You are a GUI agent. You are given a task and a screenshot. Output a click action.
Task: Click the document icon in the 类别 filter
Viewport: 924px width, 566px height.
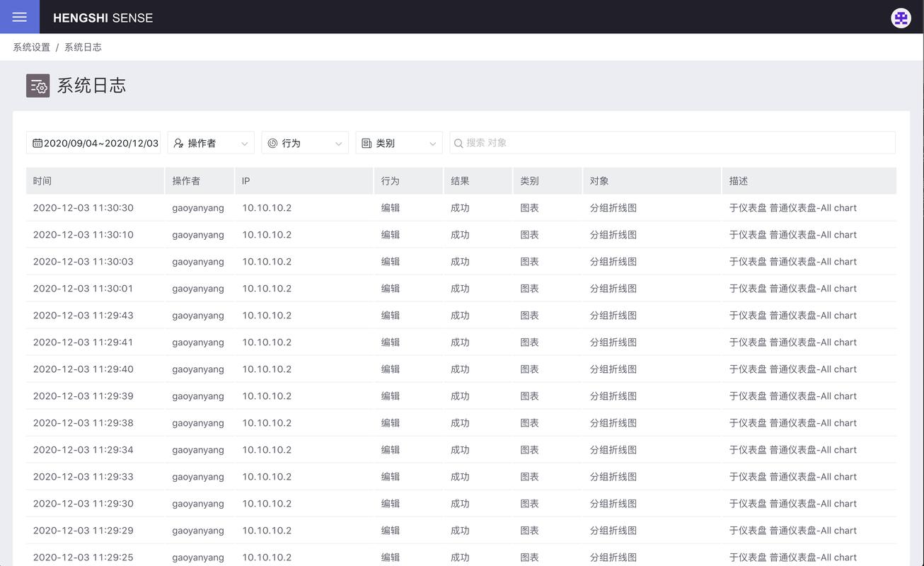(x=367, y=142)
